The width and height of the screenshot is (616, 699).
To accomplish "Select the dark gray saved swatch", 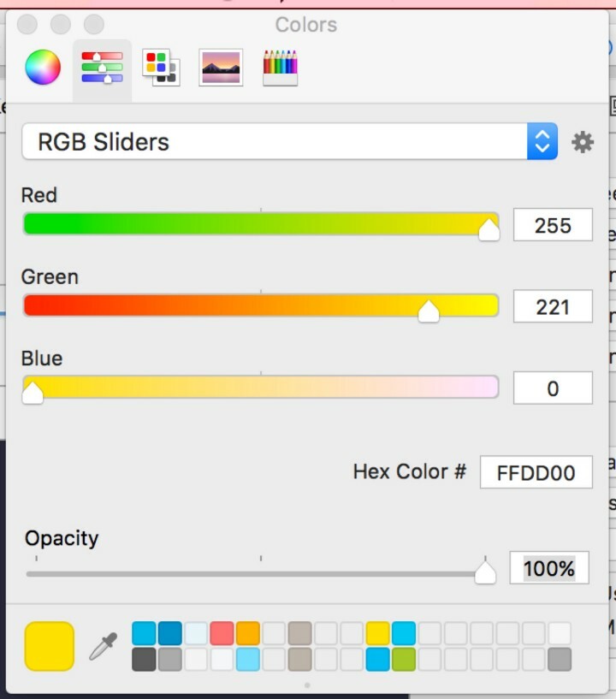I will click(145, 659).
